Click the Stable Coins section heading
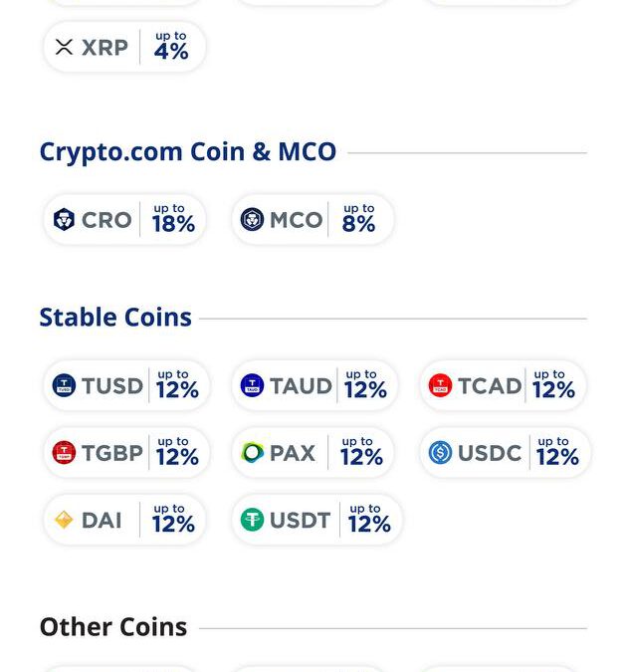Image resolution: width=626 pixels, height=672 pixels. [115, 318]
